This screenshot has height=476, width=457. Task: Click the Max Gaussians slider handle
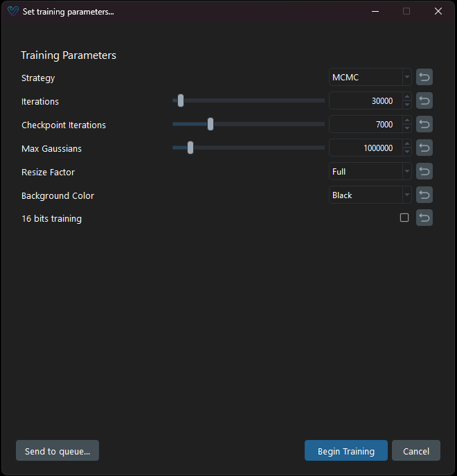(190, 148)
